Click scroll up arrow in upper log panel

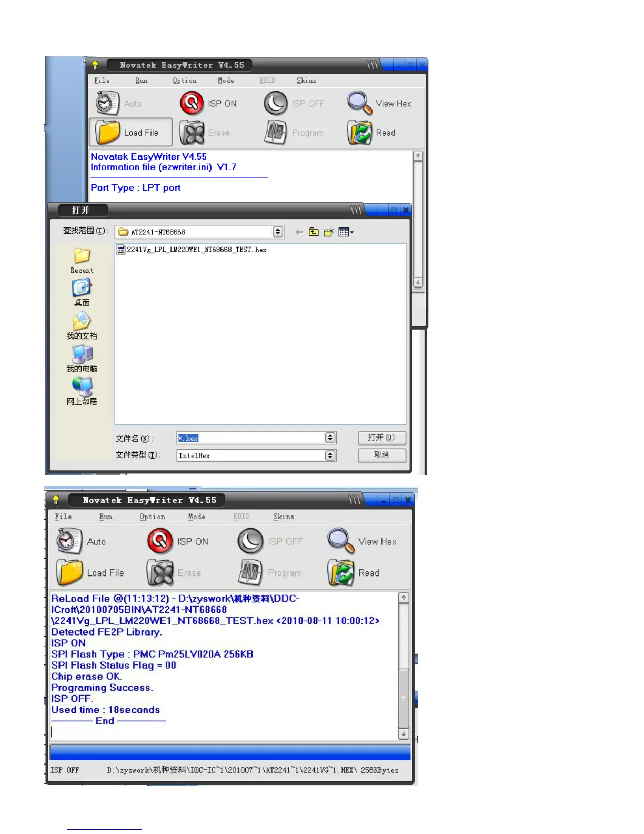point(418,156)
